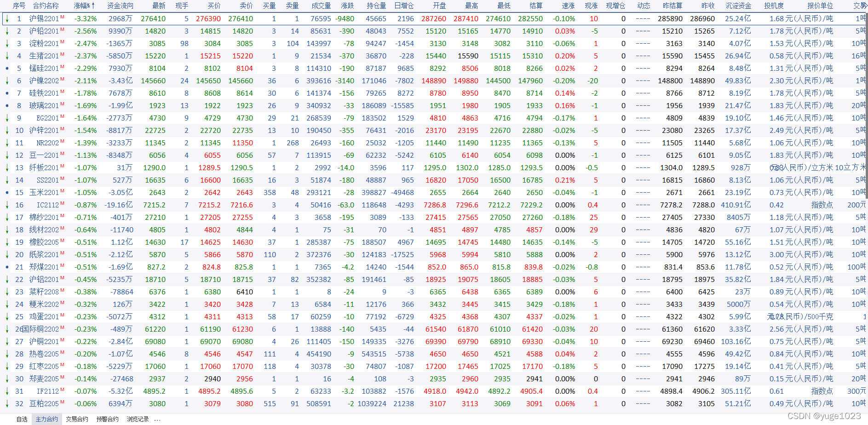Select the 生猪2201 contract name
The image size is (868, 425).
[x=44, y=56]
